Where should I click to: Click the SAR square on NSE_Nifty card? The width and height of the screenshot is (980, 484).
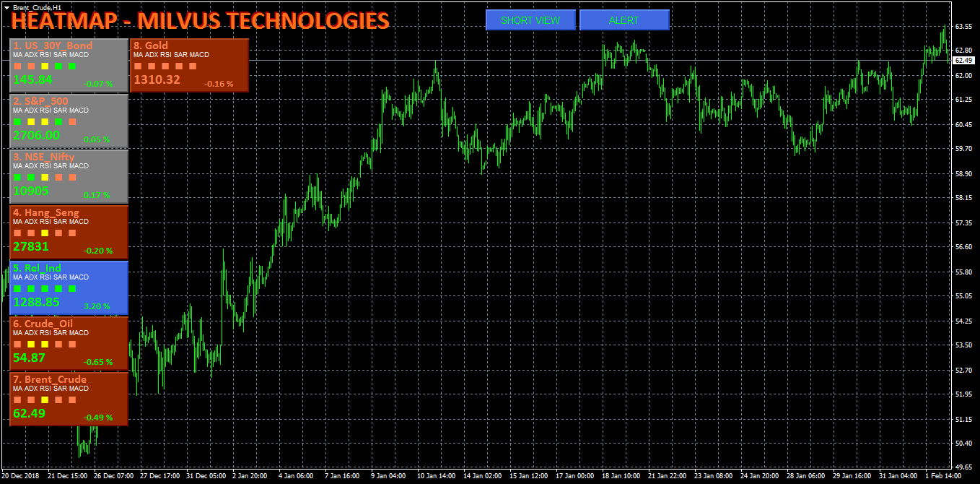pos(58,178)
